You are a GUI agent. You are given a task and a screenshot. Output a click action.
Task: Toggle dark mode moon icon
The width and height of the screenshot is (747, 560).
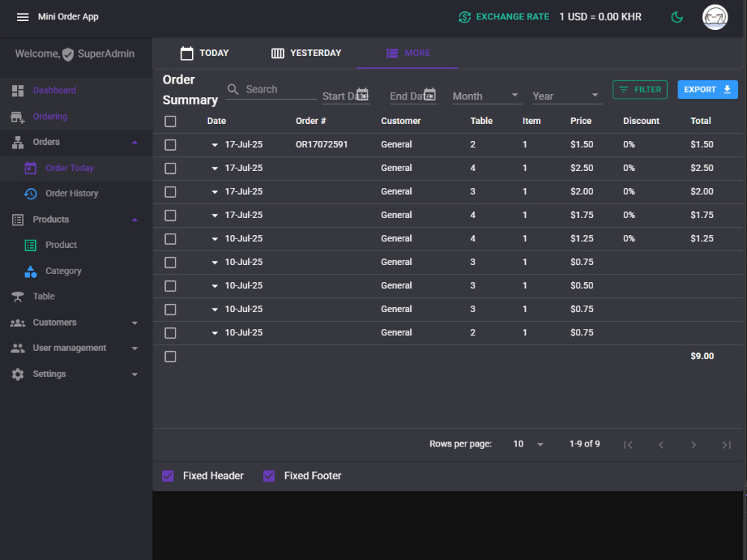(x=677, y=17)
